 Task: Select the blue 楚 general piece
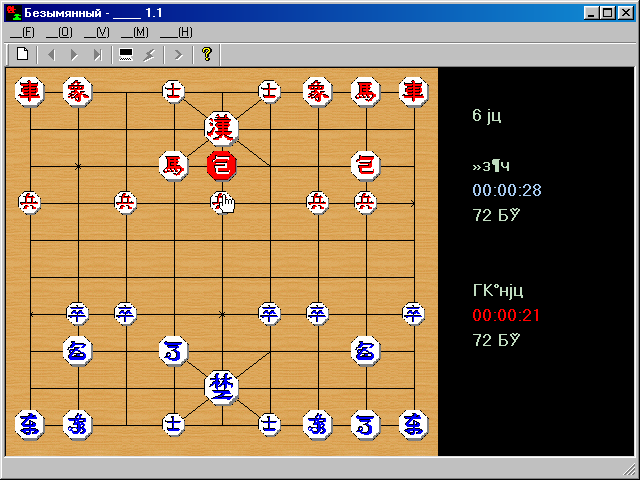point(222,387)
